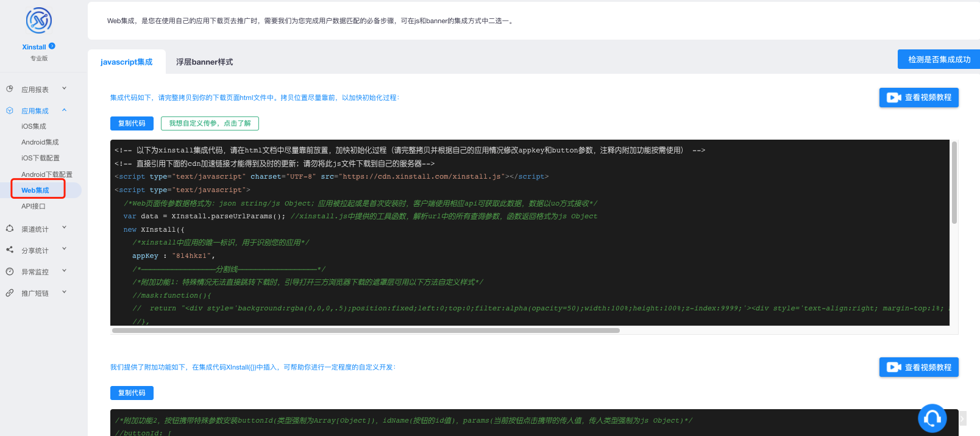Click 复制代码 above the integration code

point(132,123)
